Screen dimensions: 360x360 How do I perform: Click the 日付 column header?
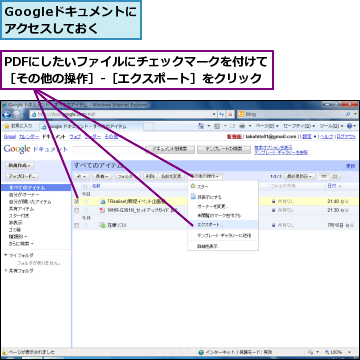click(334, 186)
